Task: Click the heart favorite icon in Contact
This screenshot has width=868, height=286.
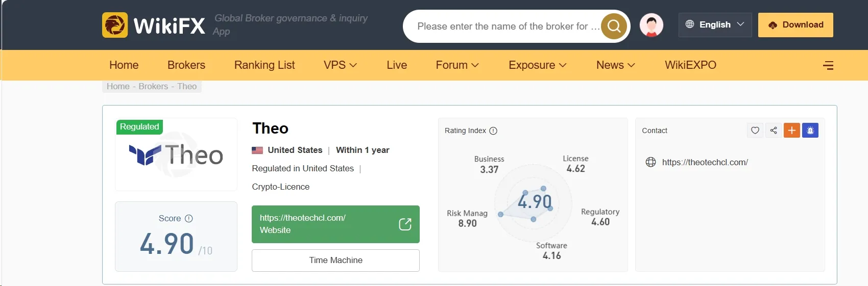Action: click(755, 131)
